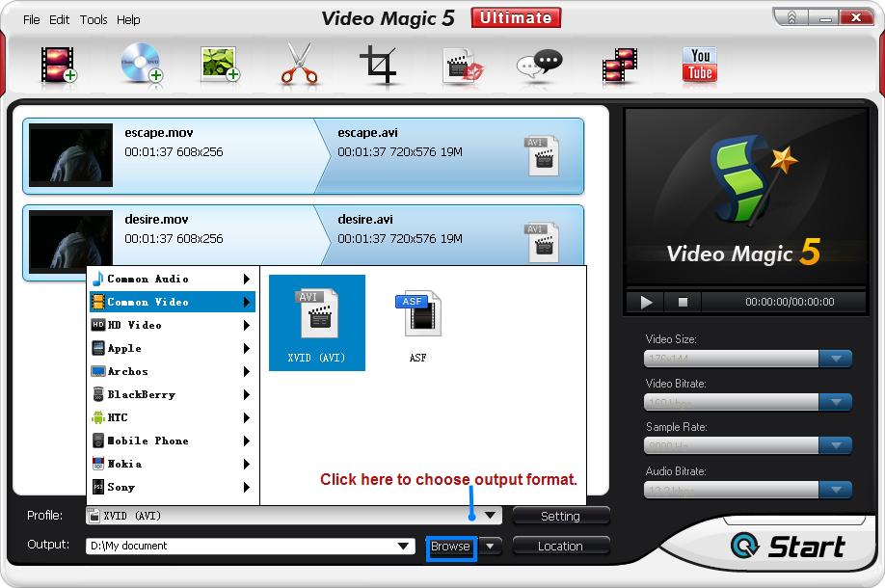
Task: Click the Location button
Action: pos(560,547)
